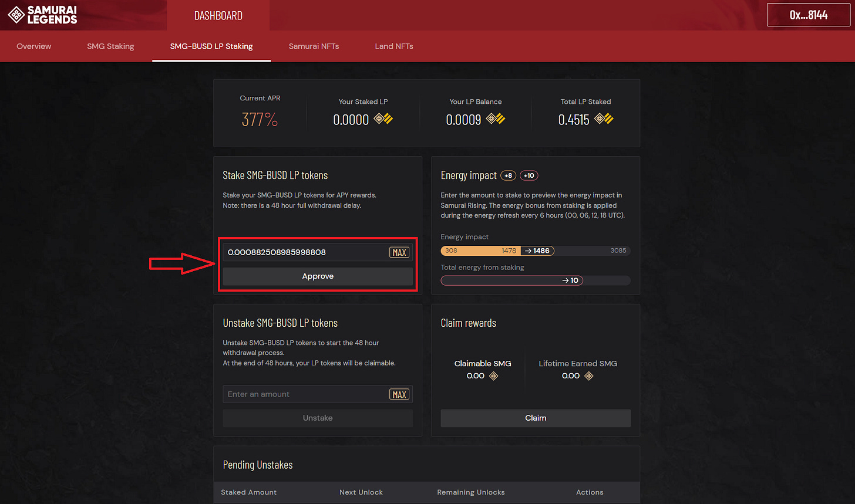Open the DASHBOARD header tab

(218, 15)
